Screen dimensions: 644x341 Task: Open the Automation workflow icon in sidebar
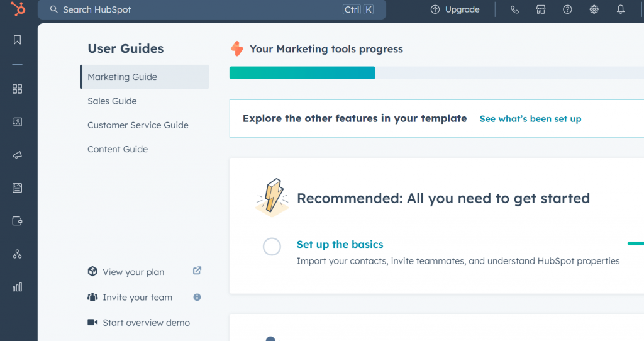click(17, 254)
